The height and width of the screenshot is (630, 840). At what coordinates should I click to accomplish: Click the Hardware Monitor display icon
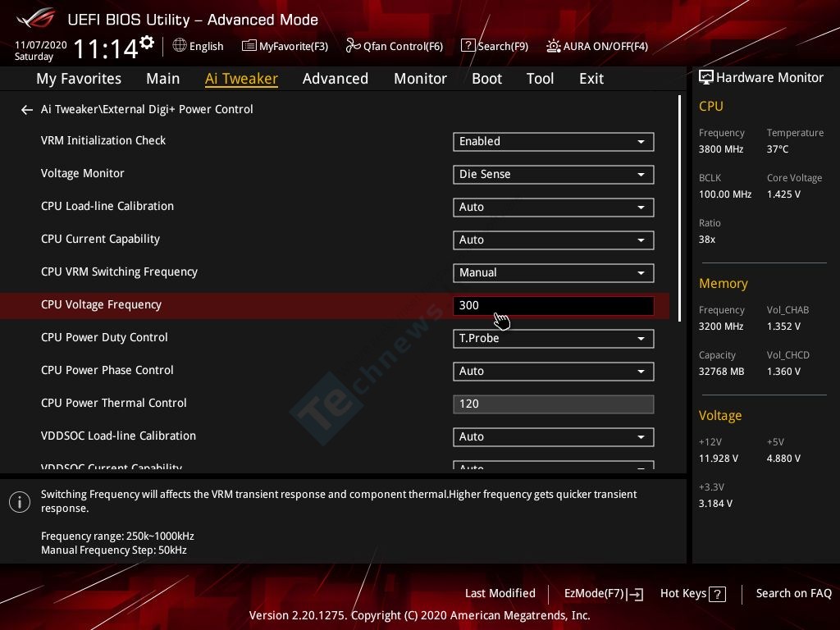pos(706,77)
